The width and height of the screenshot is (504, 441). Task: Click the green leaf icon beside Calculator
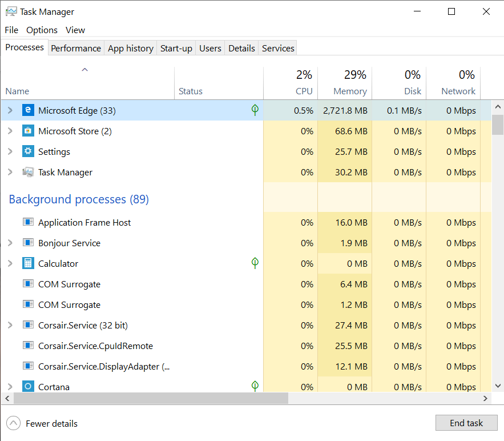255,263
